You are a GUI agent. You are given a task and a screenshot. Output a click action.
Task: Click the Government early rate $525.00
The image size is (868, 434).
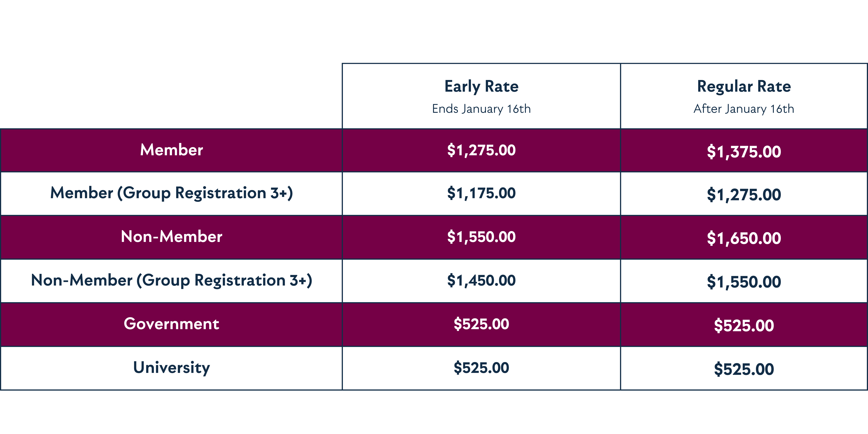pos(481,324)
